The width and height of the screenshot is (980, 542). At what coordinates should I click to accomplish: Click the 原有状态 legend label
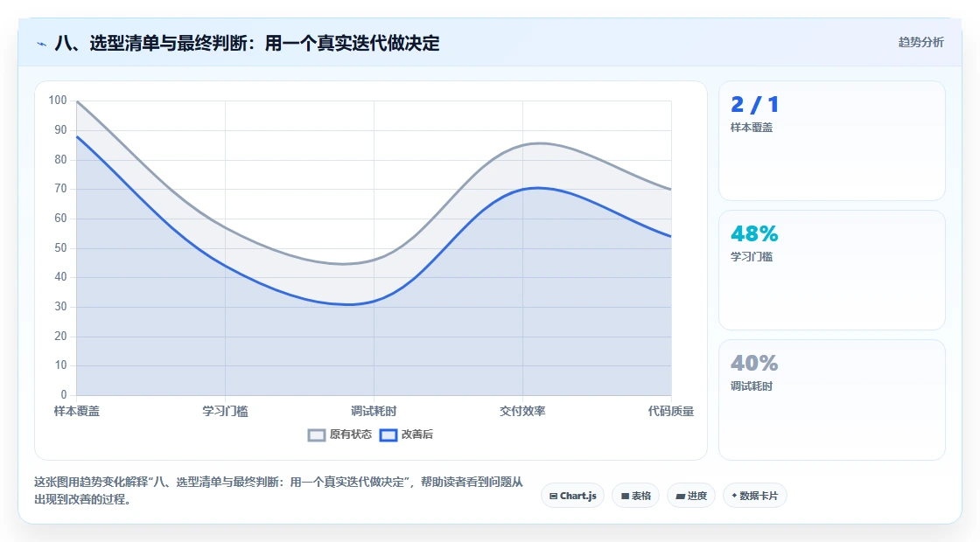click(x=351, y=434)
